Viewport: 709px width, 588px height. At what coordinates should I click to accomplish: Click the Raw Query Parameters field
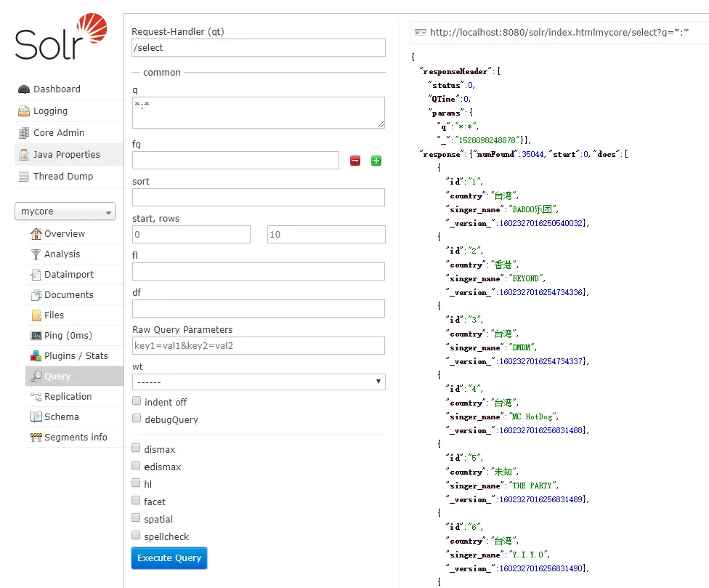[259, 345]
